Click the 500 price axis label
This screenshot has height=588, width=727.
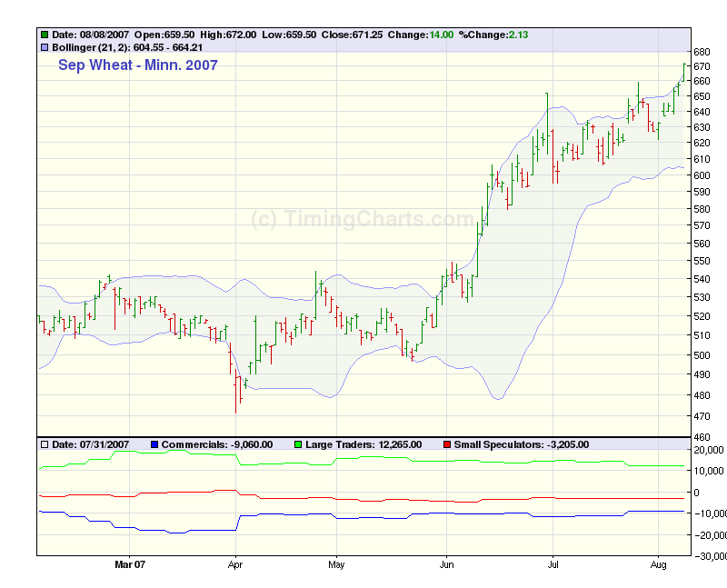(702, 355)
